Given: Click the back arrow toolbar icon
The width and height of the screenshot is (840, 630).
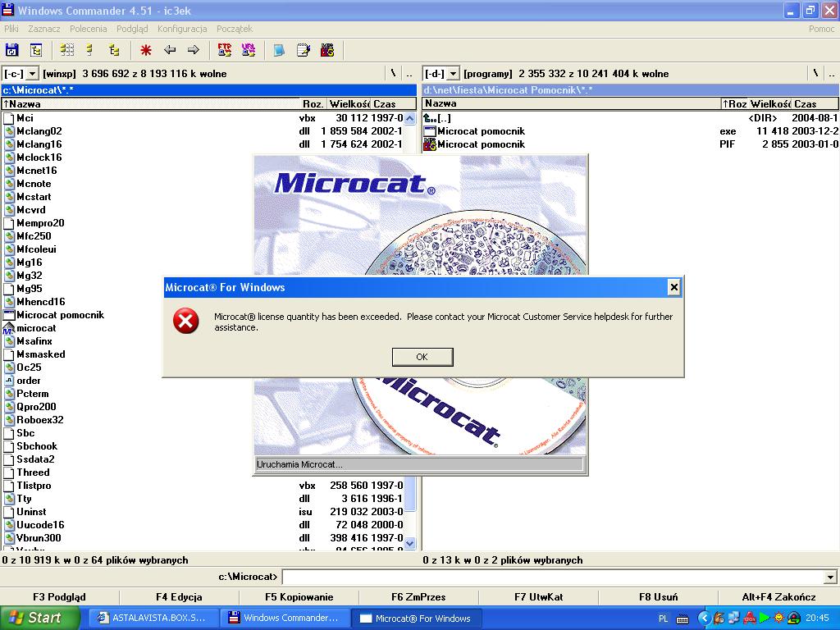Looking at the screenshot, I should pos(170,50).
